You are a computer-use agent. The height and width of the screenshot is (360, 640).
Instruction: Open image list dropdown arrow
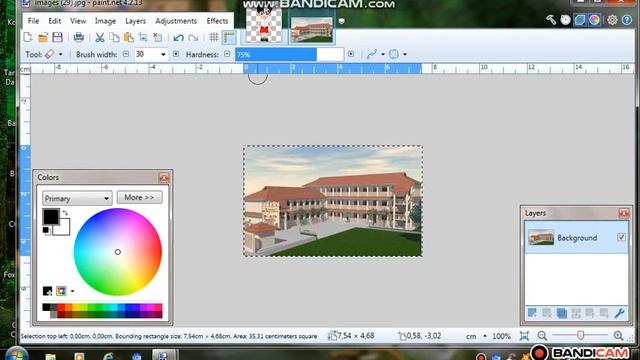click(342, 21)
